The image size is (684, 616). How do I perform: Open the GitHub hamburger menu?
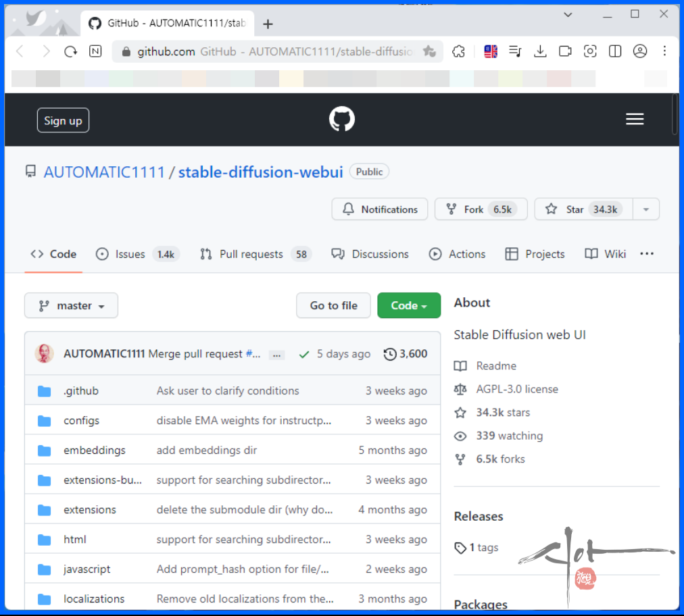coord(635,119)
